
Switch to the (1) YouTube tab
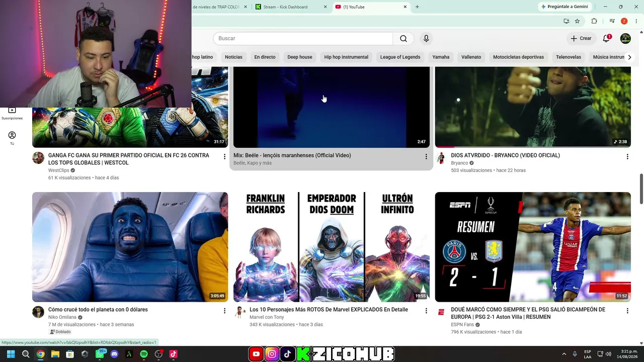[x=372, y=7]
